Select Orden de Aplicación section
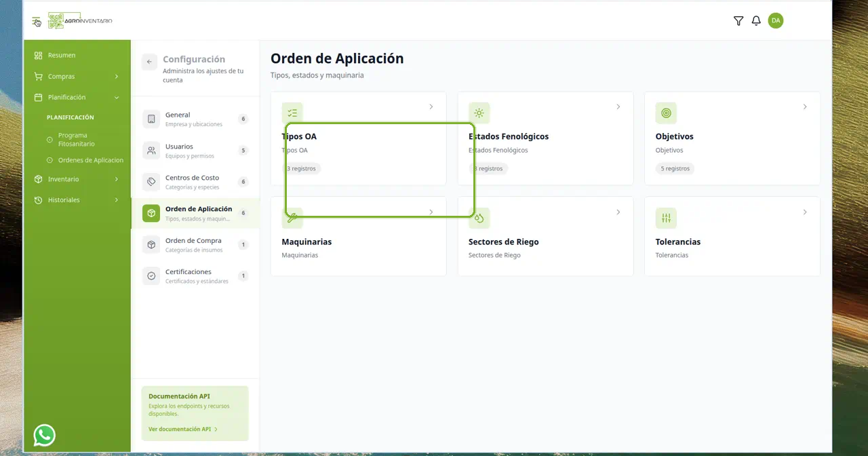The image size is (868, 456). 195,213
